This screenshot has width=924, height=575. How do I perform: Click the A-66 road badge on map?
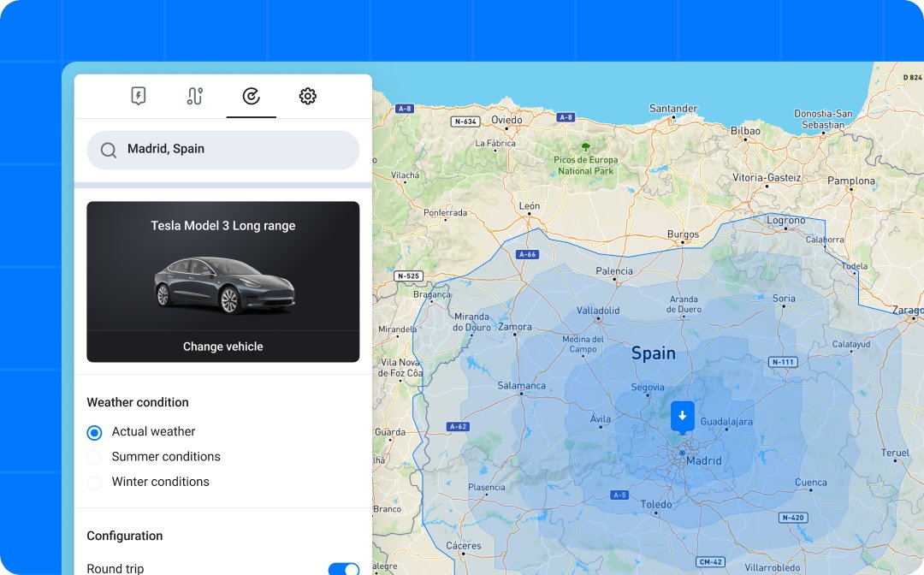click(x=527, y=254)
